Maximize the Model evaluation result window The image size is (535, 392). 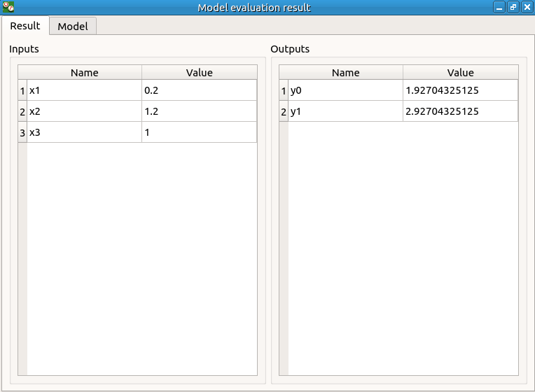pos(513,7)
